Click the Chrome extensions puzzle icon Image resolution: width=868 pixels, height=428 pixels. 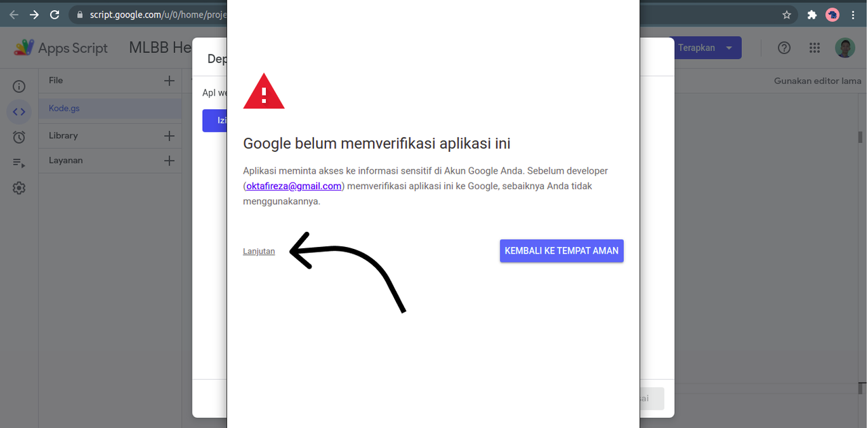(812, 14)
